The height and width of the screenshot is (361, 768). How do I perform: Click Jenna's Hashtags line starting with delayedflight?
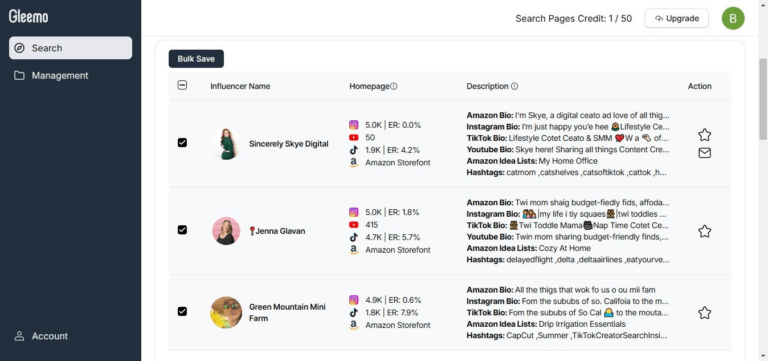click(568, 260)
